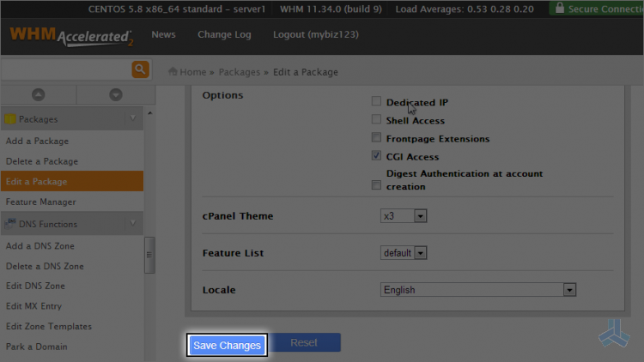
Task: Click the WHM Accelerated logo
Action: (71, 37)
